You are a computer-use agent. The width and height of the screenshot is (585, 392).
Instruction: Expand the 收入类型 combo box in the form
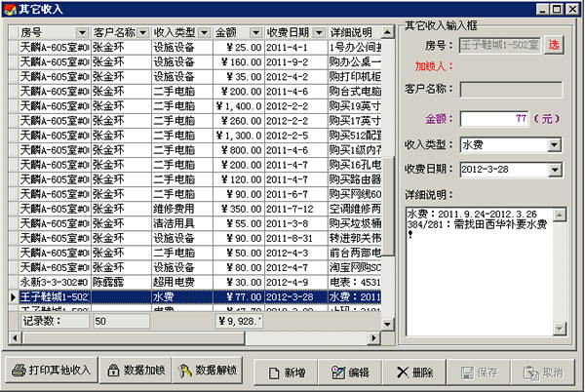[x=555, y=145]
